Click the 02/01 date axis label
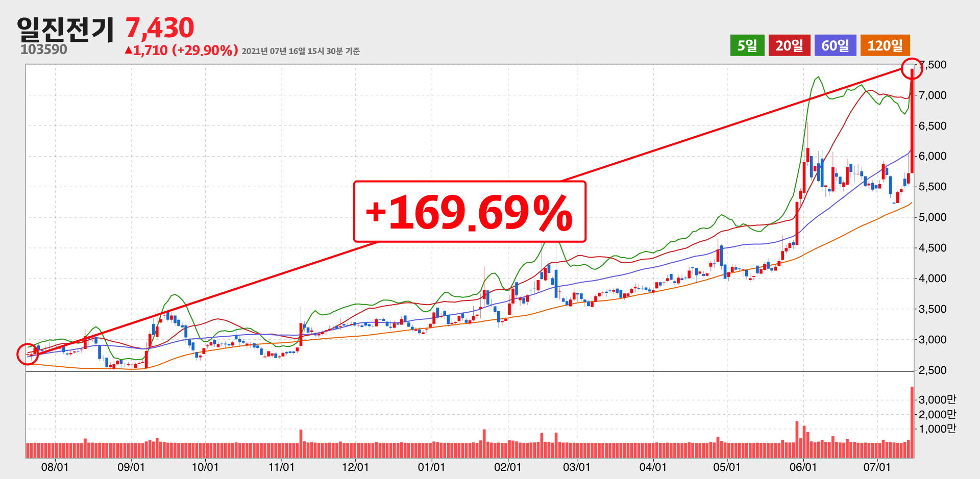The image size is (980, 479). tap(508, 467)
